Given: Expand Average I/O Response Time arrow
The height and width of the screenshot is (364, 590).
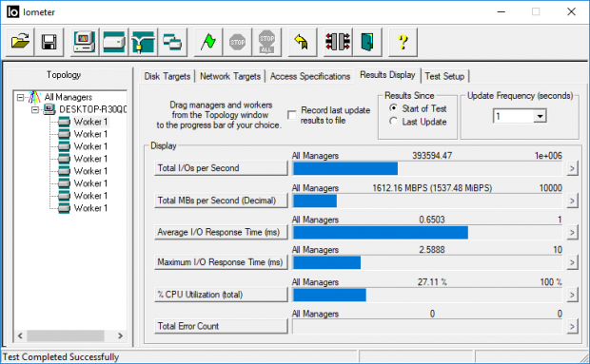Looking at the screenshot, I should [x=572, y=232].
